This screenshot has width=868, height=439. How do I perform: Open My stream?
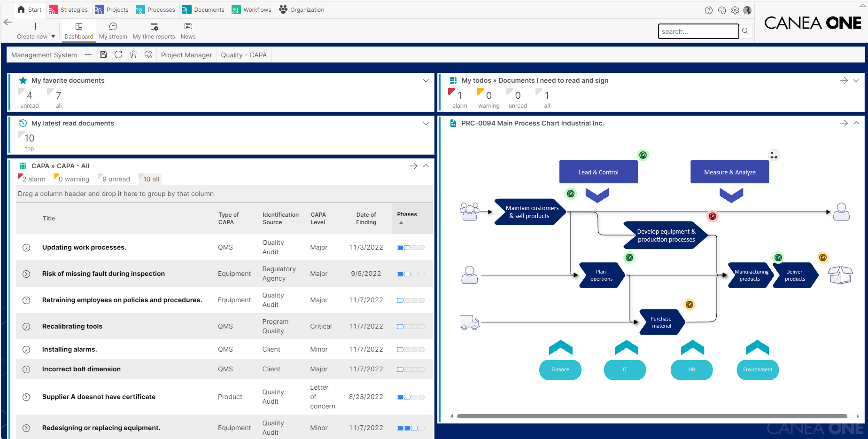click(x=113, y=31)
